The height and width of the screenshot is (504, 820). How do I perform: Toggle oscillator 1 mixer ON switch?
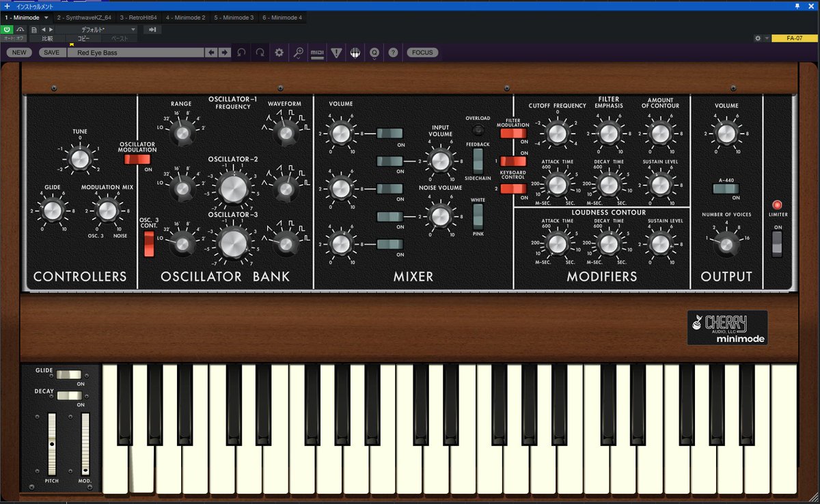389,133
